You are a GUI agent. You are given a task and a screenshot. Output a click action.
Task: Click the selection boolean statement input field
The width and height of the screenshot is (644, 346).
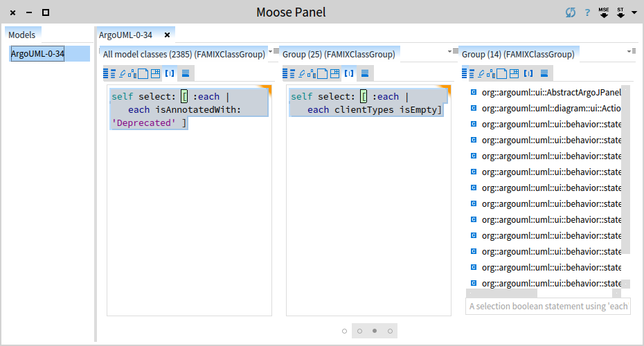[548, 306]
